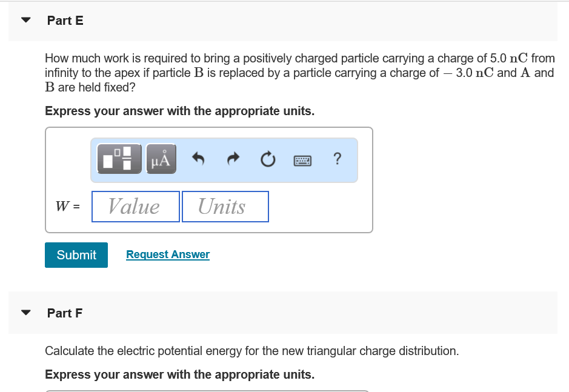Click inside the Units input box
569x392 pixels.
[225, 206]
